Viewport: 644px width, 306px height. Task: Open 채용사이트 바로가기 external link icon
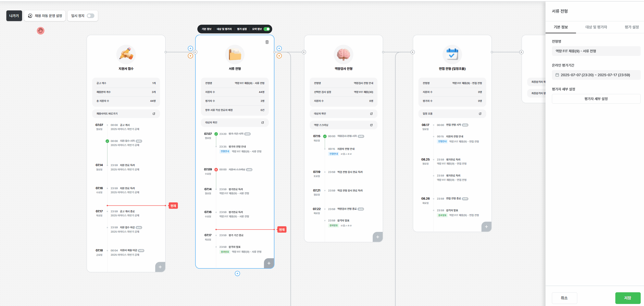[x=154, y=114]
